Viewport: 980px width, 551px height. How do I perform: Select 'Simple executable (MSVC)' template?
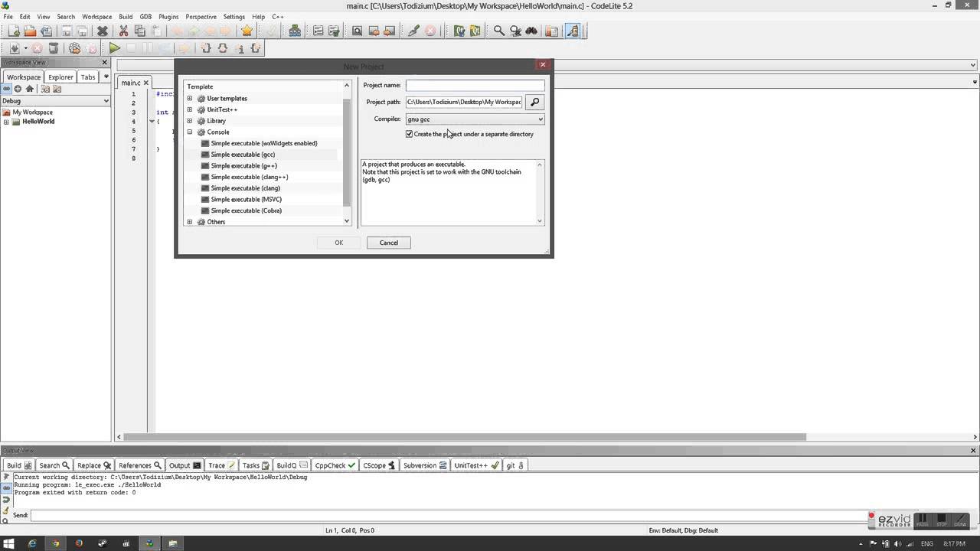coord(247,200)
